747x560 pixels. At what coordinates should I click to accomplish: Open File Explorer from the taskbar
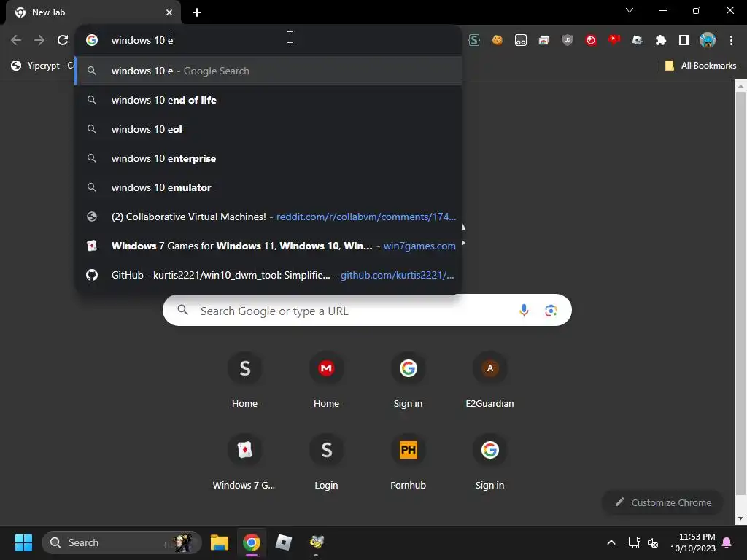click(x=220, y=542)
